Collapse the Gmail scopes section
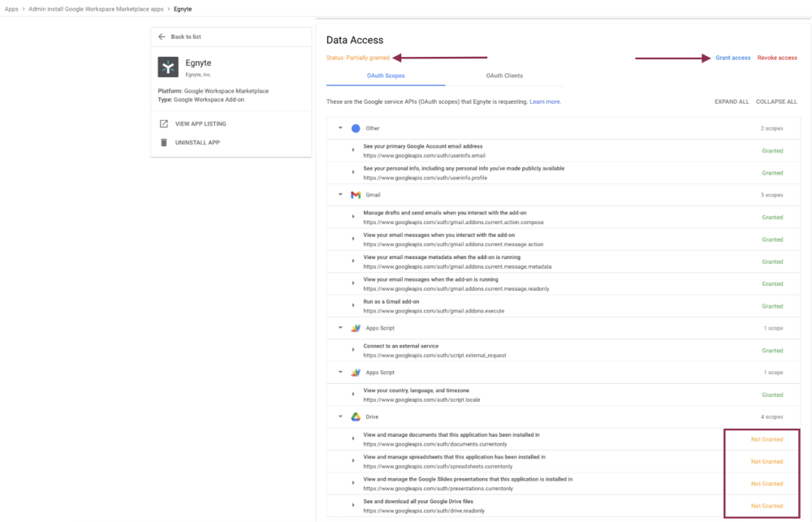Image resolution: width=812 pixels, height=522 pixels. tap(340, 195)
